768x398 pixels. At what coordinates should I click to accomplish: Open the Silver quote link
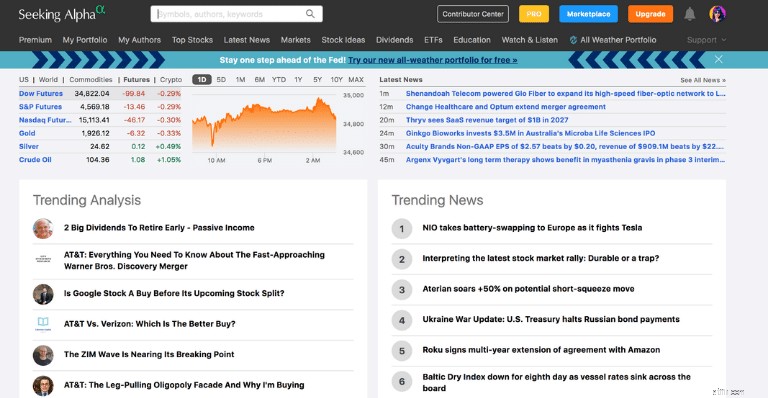click(x=28, y=146)
